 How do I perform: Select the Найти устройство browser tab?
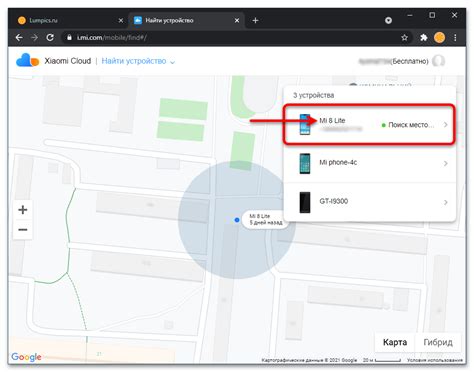(187, 21)
